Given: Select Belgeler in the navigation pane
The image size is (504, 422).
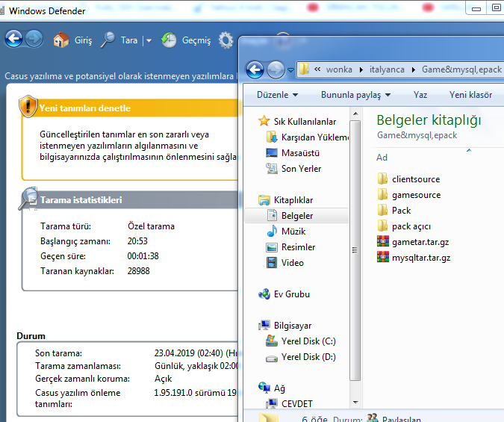Looking at the screenshot, I should pyautogui.click(x=296, y=216).
